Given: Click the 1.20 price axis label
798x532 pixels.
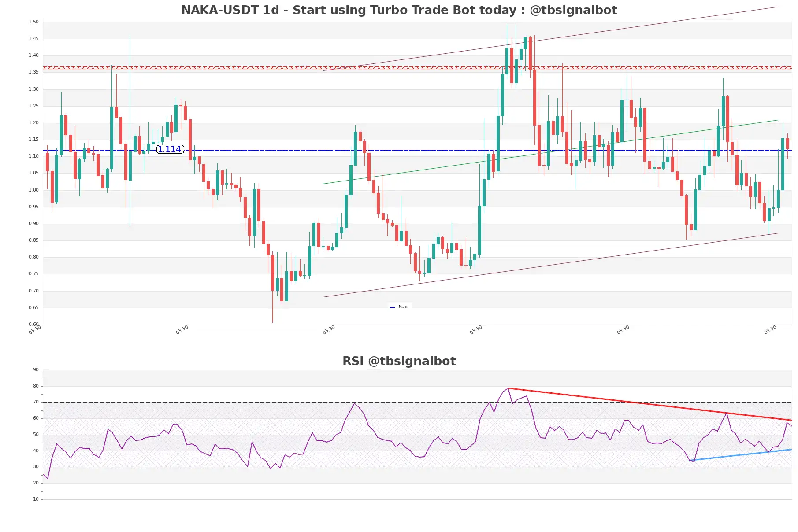Looking at the screenshot, I should point(33,123).
